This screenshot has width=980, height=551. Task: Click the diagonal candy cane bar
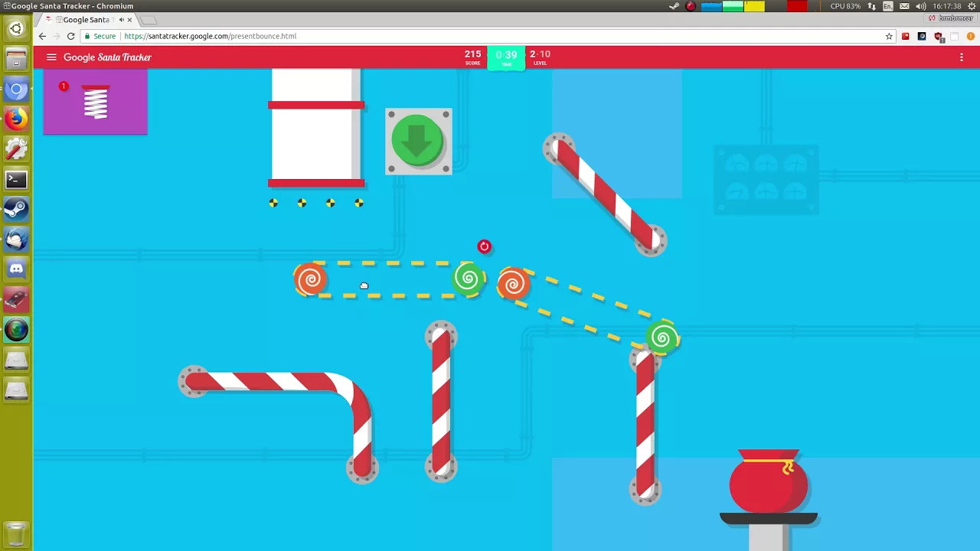[x=605, y=194]
